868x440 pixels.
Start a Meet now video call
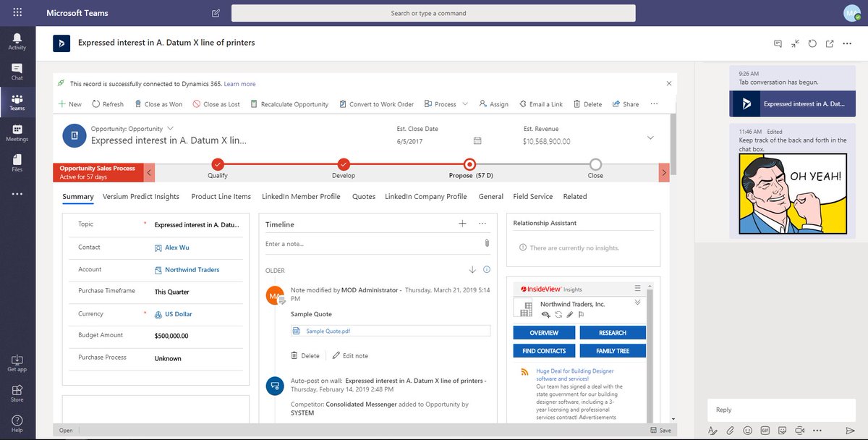[800, 430]
